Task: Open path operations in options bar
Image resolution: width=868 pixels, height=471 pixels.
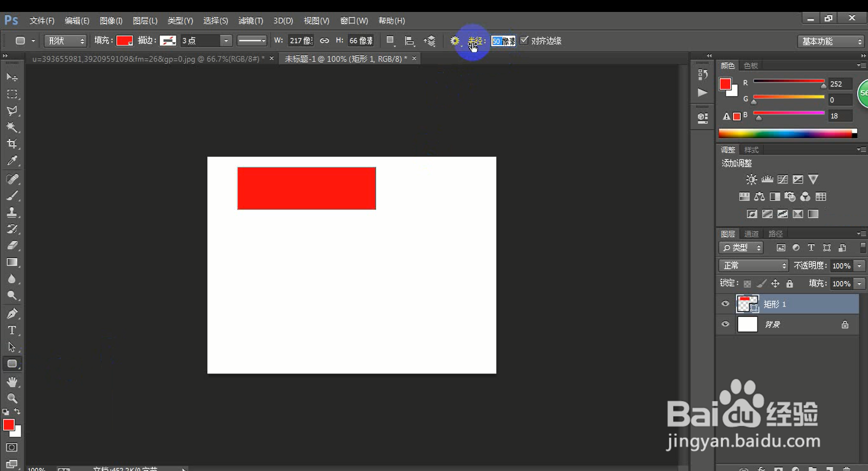Action: 390,41
